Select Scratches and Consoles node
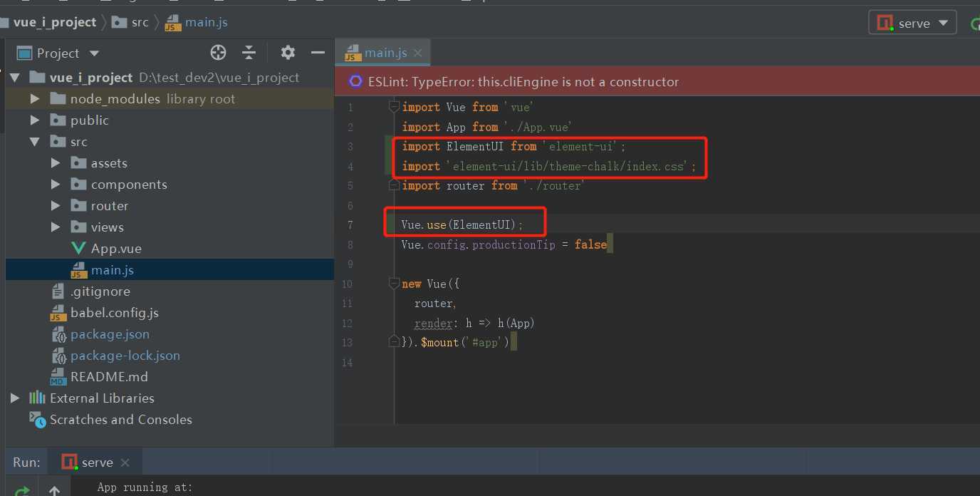980x496 pixels. tap(121, 420)
